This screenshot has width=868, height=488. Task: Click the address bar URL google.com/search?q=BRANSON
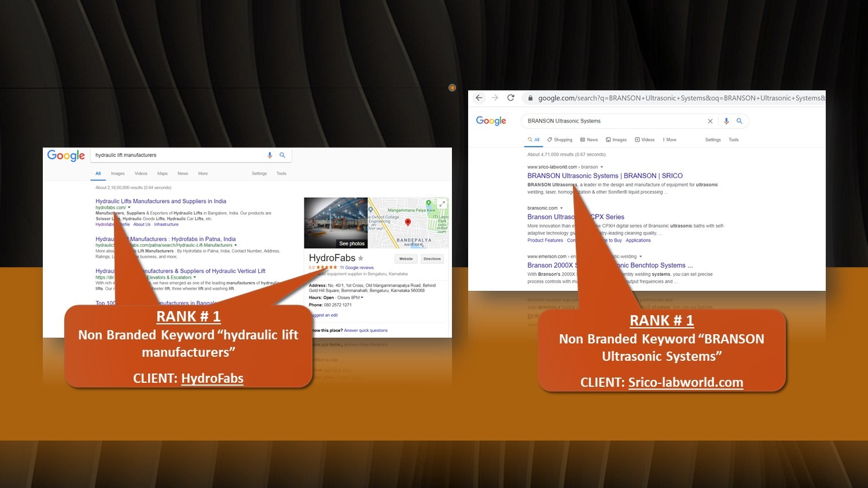click(681, 98)
